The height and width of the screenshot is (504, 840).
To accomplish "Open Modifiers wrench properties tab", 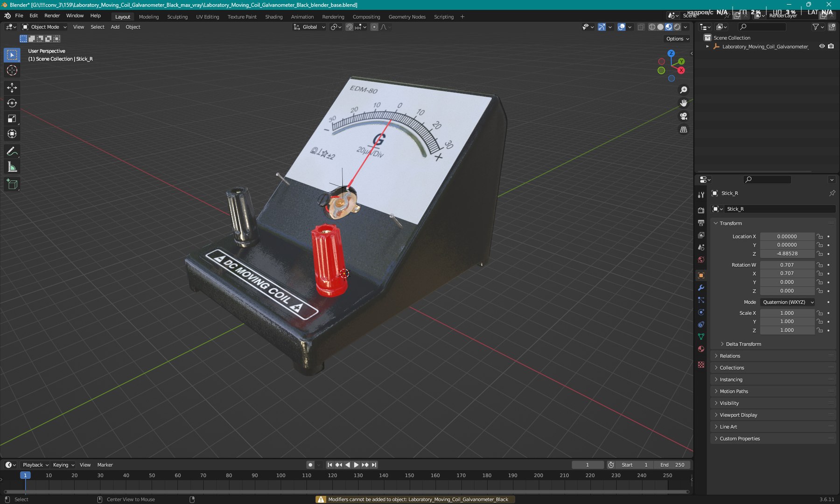I will [701, 287].
